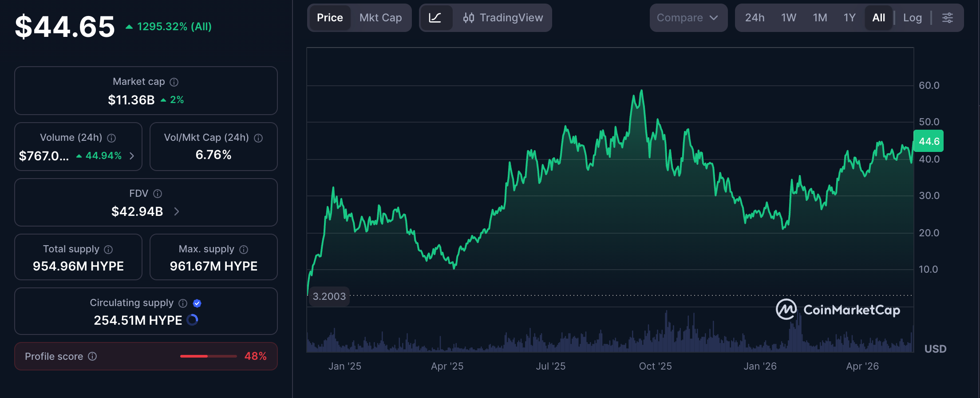Toggle Log scale on chart
The width and height of the screenshot is (980, 398).
pyautogui.click(x=913, y=18)
